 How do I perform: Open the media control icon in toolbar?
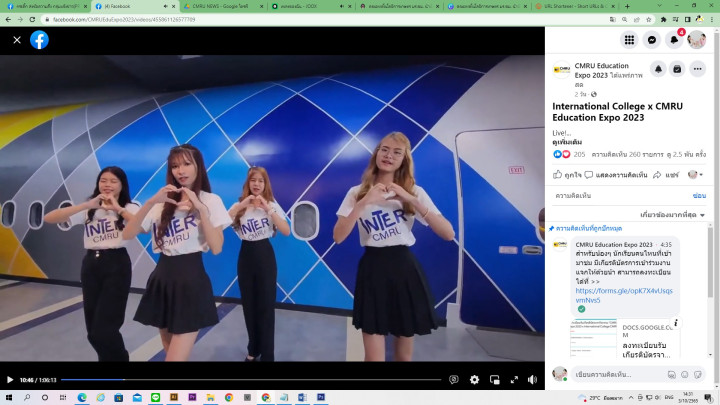[x=675, y=20]
